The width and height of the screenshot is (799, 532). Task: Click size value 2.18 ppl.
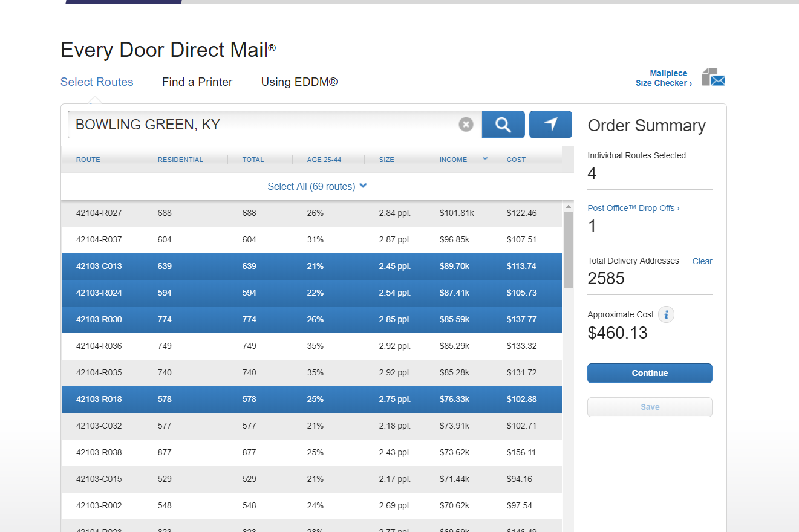coord(394,426)
